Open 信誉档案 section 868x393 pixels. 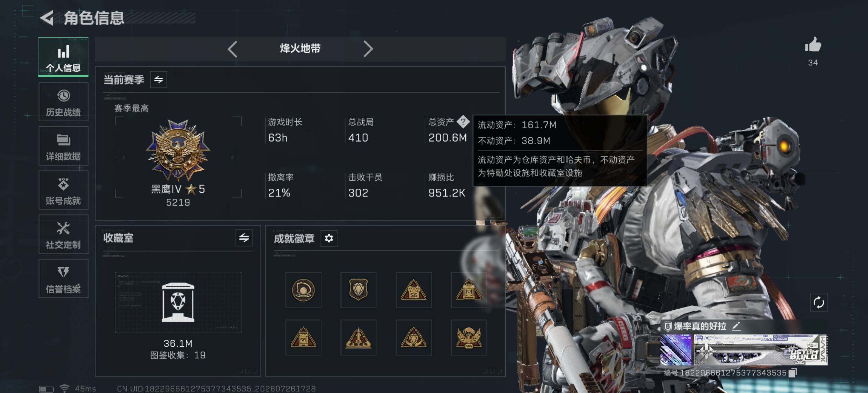[63, 279]
